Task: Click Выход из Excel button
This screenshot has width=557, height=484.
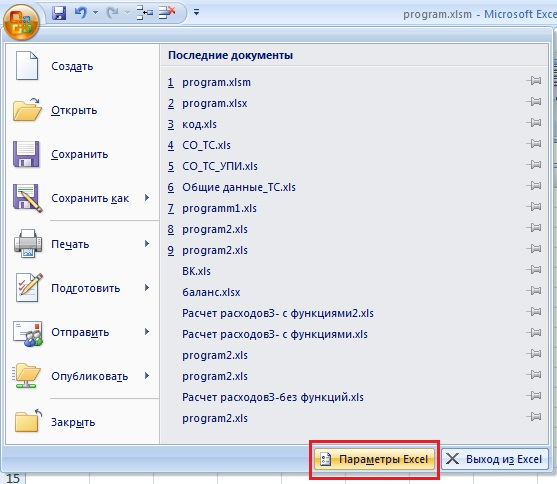Action: coord(494,459)
